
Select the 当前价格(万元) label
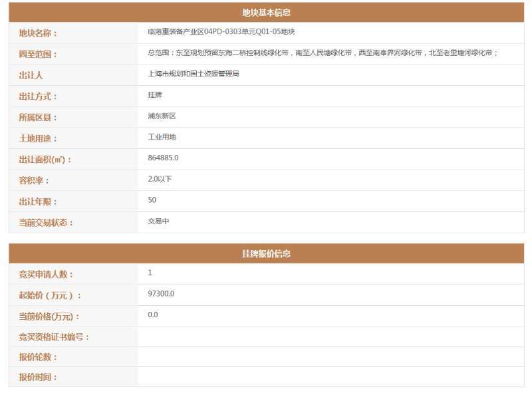coord(49,317)
